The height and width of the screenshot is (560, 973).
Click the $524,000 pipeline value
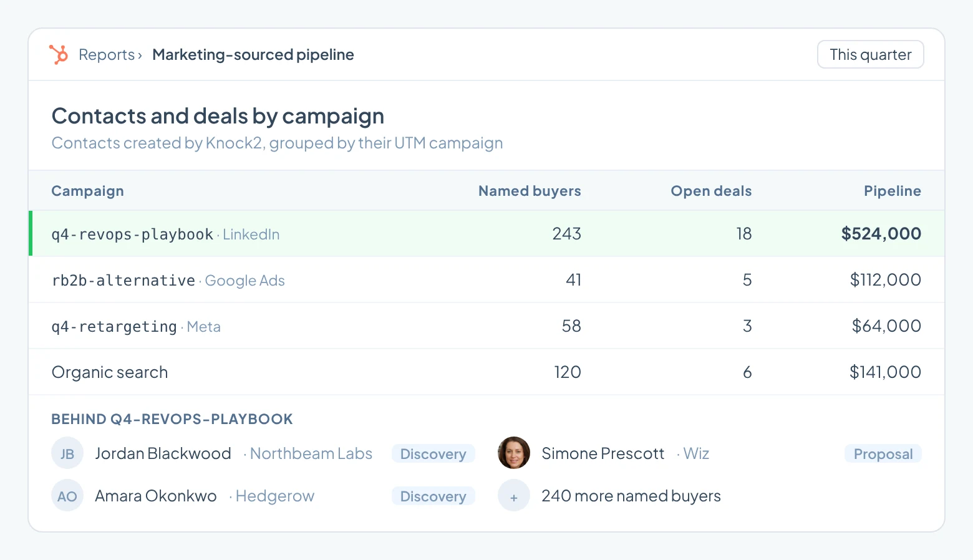point(881,234)
